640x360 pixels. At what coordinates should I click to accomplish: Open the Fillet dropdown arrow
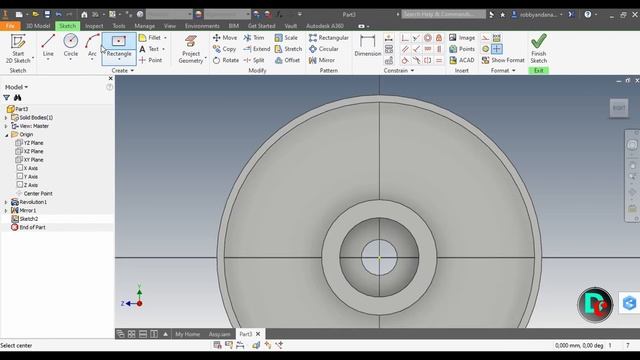click(x=165, y=38)
